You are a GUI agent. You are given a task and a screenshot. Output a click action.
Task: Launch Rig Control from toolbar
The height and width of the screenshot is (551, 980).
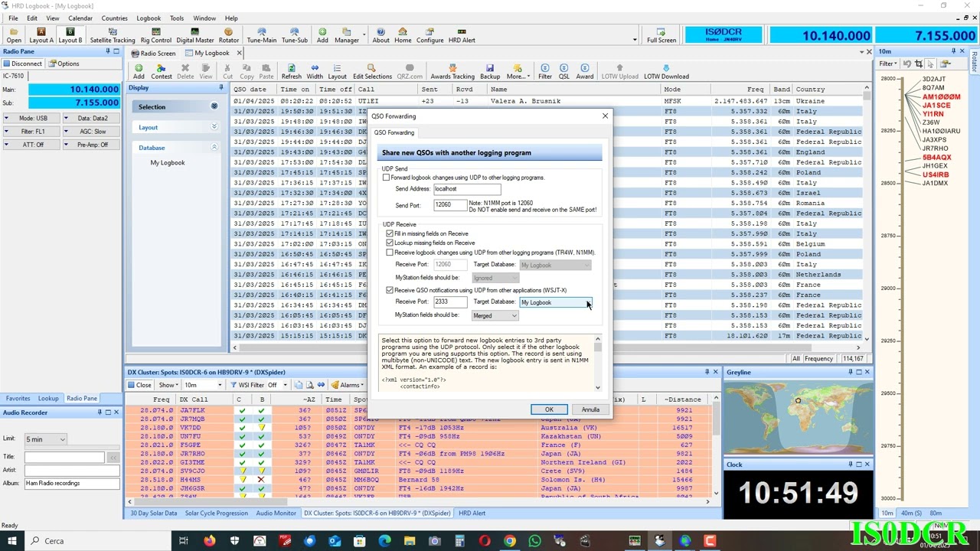[155, 35]
